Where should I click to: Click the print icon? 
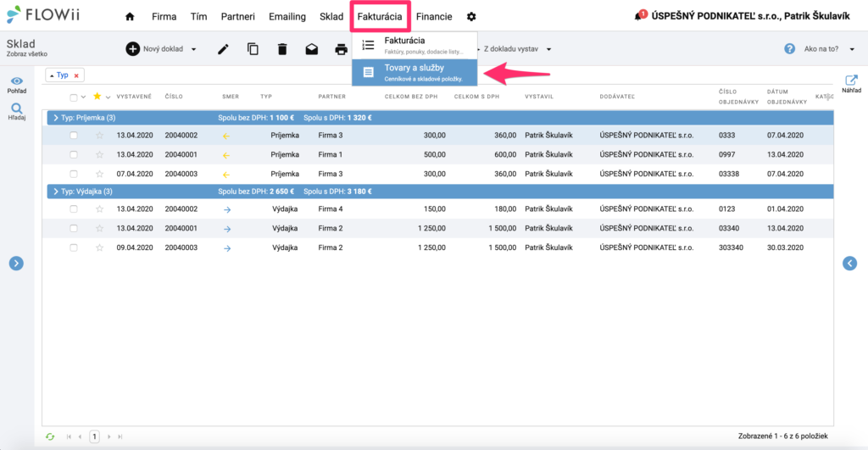[341, 49]
